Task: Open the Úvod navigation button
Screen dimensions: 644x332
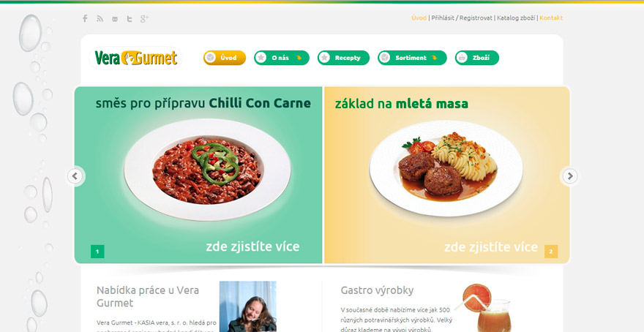Action: tap(225, 58)
